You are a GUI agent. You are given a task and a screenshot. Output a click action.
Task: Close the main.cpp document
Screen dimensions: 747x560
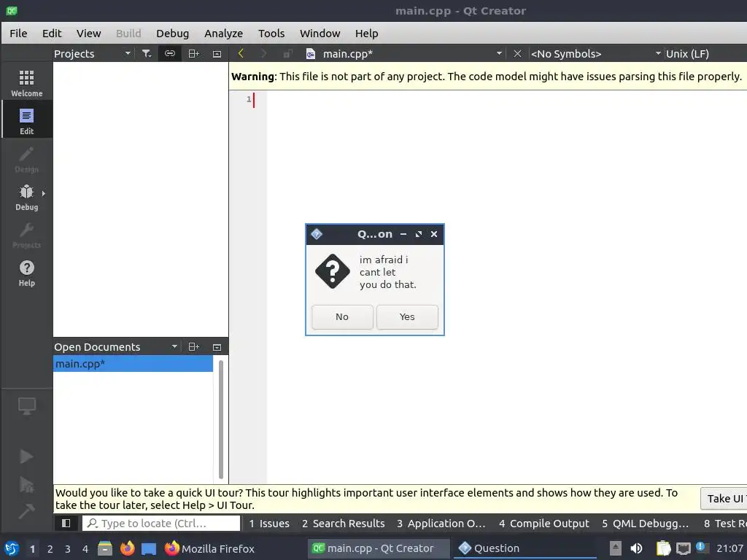(x=517, y=54)
